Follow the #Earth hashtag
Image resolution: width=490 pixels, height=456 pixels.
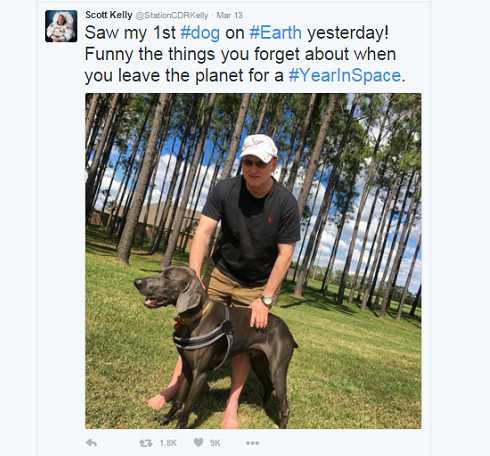pos(275,33)
